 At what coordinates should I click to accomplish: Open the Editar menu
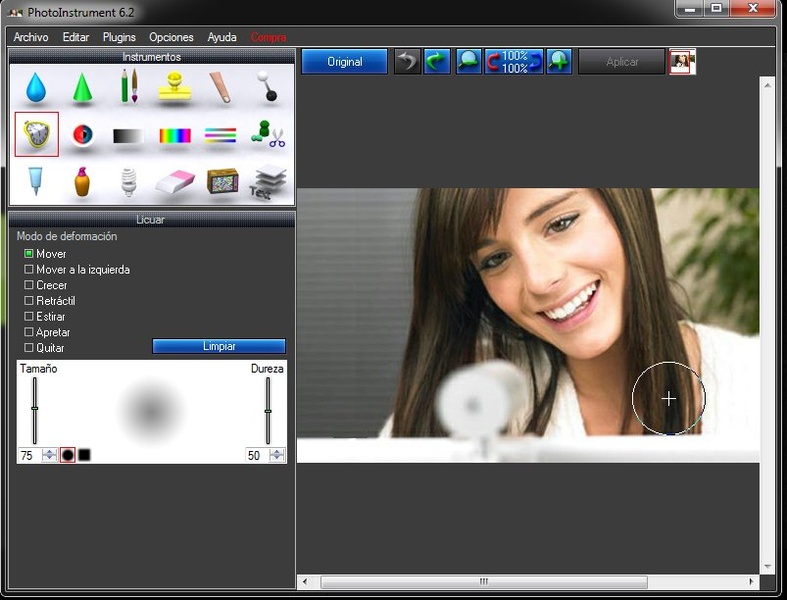(x=76, y=37)
